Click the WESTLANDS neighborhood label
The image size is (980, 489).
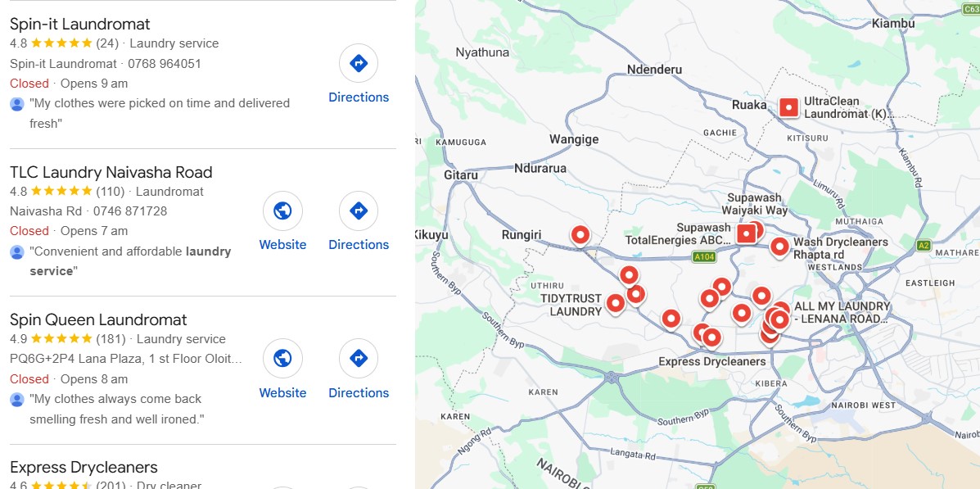(x=835, y=267)
